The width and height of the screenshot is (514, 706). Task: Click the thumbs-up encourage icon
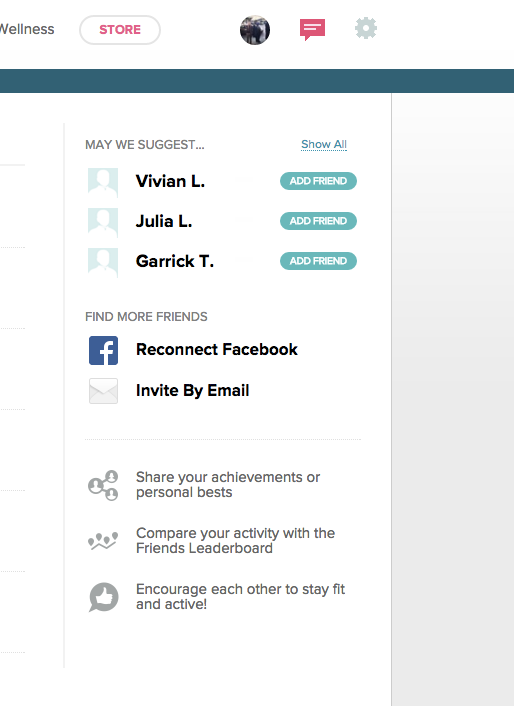(x=104, y=597)
